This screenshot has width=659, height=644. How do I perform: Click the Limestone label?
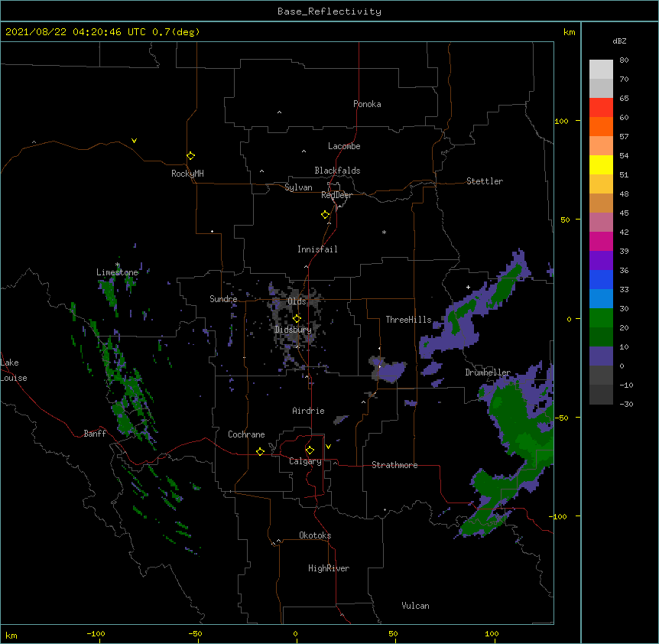[117, 272]
